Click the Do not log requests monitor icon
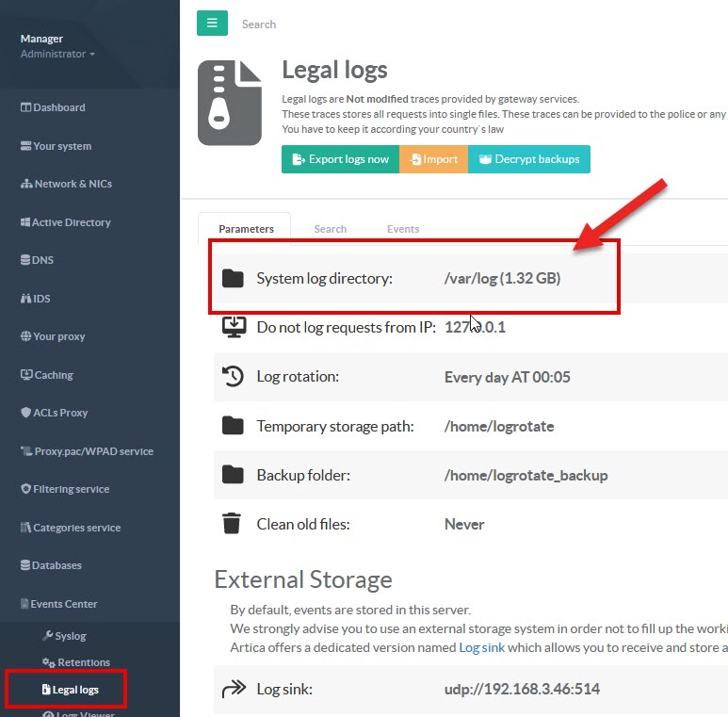This screenshot has height=717, width=728. (233, 328)
